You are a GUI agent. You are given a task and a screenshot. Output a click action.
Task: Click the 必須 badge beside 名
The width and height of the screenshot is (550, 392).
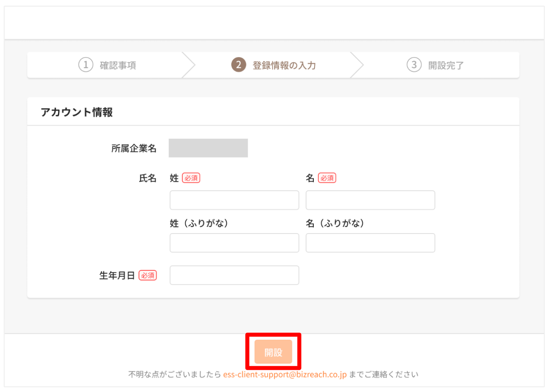click(327, 178)
